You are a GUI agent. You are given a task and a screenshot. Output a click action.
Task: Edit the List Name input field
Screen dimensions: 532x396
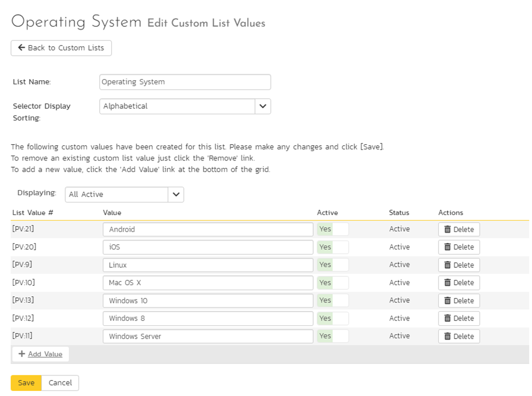pyautogui.click(x=185, y=82)
